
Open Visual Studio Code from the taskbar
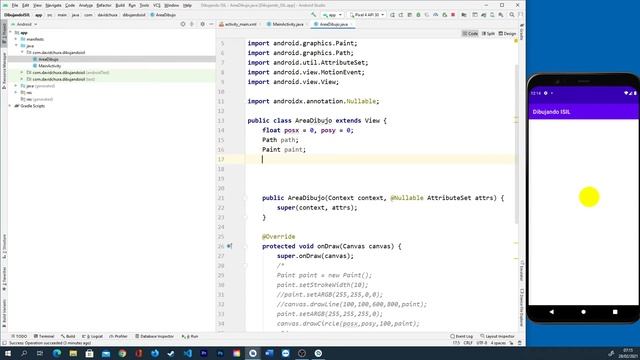[x=187, y=353]
